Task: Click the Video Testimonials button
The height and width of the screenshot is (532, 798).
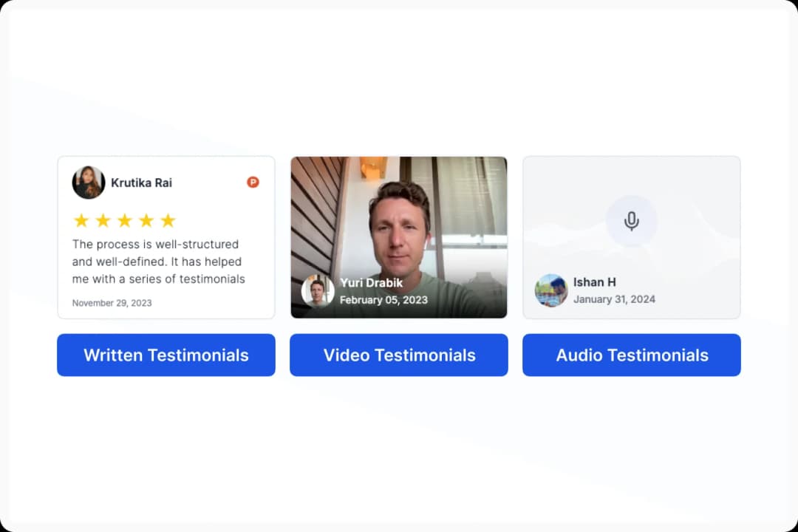Action: tap(398, 355)
